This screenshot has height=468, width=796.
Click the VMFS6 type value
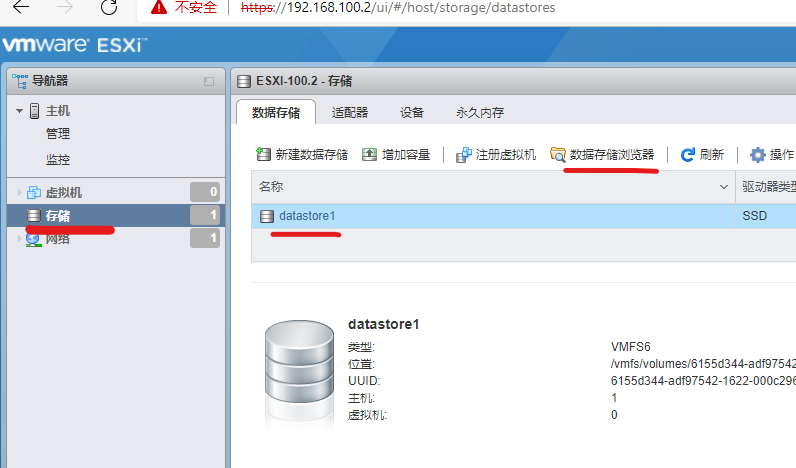pos(631,347)
